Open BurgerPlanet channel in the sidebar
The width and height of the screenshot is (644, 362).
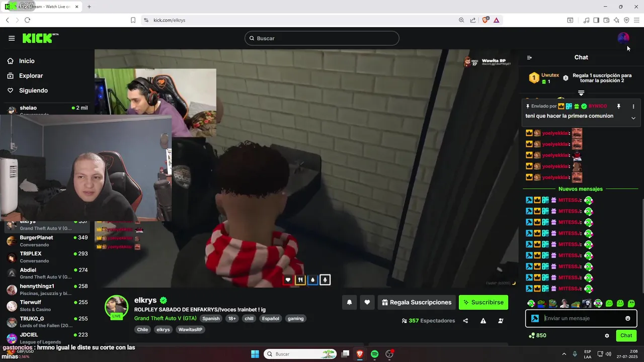coord(47,241)
